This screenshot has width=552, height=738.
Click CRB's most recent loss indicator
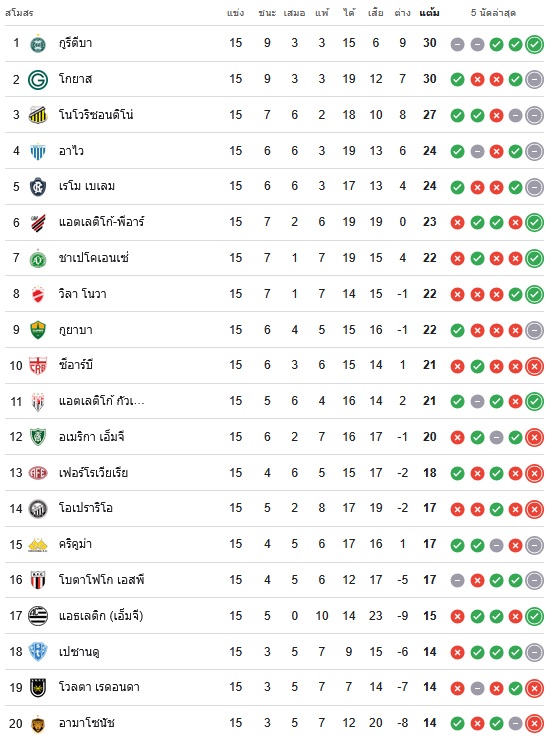[534, 366]
